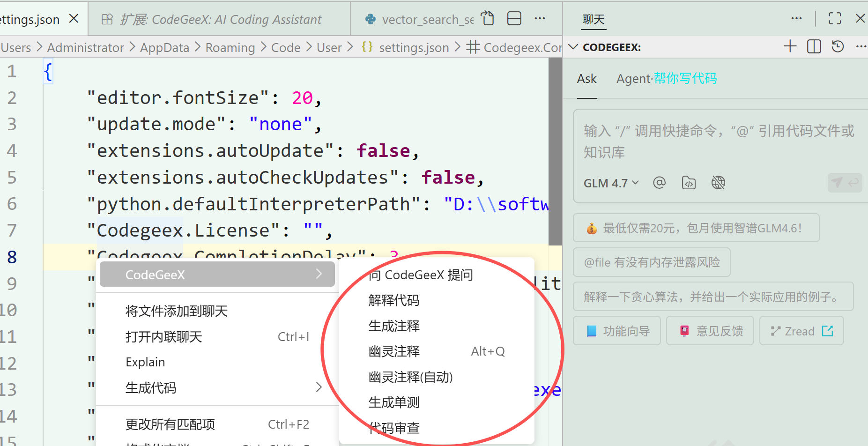
Task: Maximize the chat panel
Action: [835, 19]
